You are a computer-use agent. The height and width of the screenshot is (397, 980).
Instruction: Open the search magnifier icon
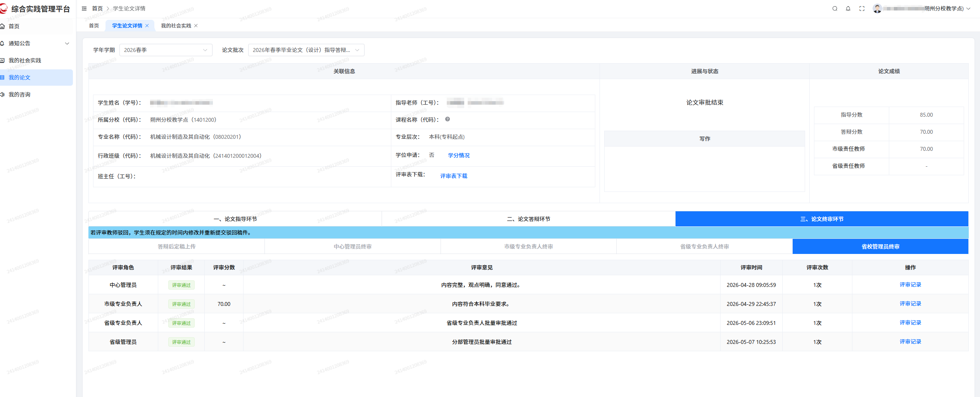coord(835,9)
